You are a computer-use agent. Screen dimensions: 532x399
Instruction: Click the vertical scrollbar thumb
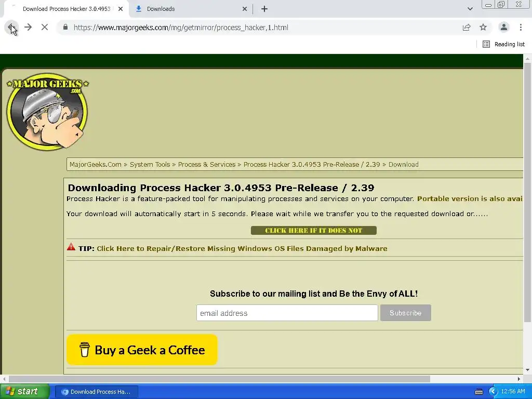[527, 192]
